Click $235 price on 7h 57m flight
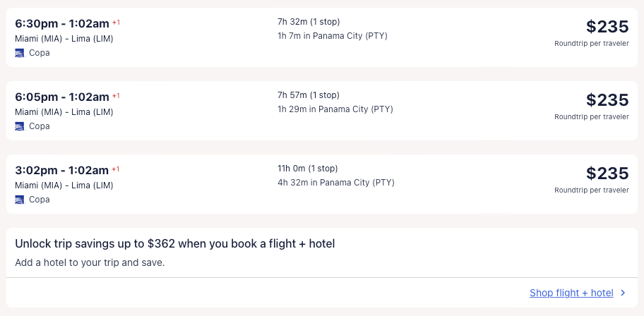The image size is (644, 316). 607,100
